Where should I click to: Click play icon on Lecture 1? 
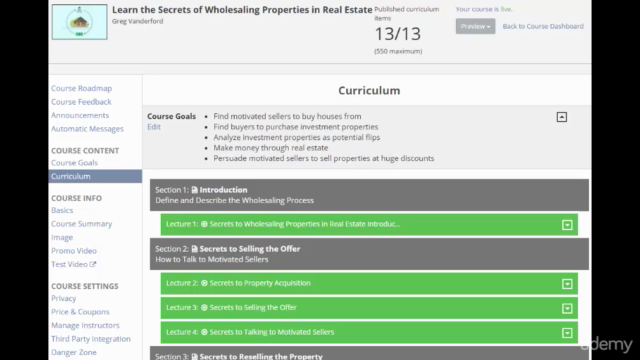(x=204, y=224)
